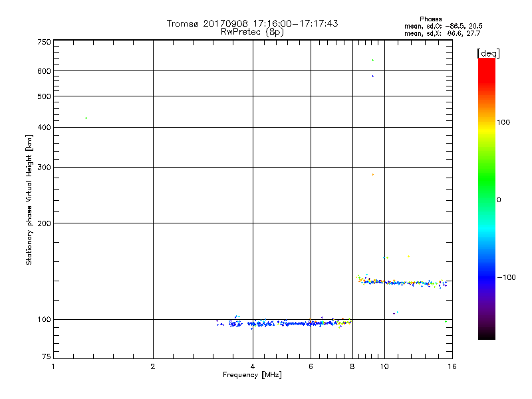This screenshot has width=532, height=399.
Task: Click the 'mean, sd,X: 86.6, 27.7' text
Action: 442,33
